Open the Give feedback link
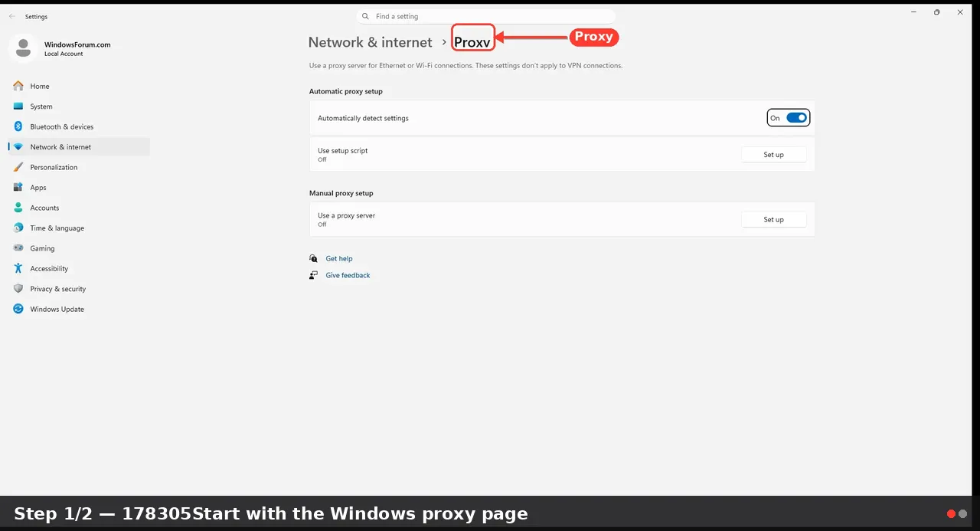980x531 pixels. pos(348,275)
